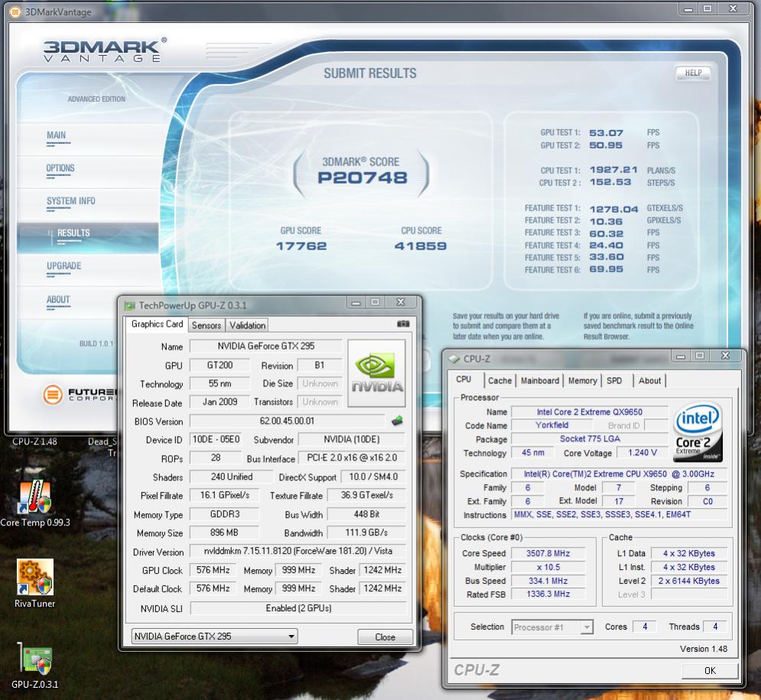761x700 pixels.
Task: Click the CPU-Z 1.48 desktop label
Action: pos(34,441)
